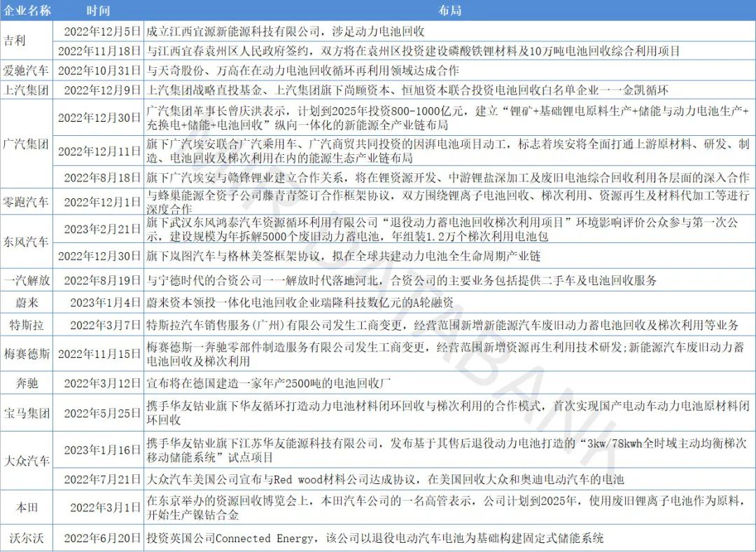756x552 pixels.
Task: Click the 宝马集团 company cell
Action: 27,413
